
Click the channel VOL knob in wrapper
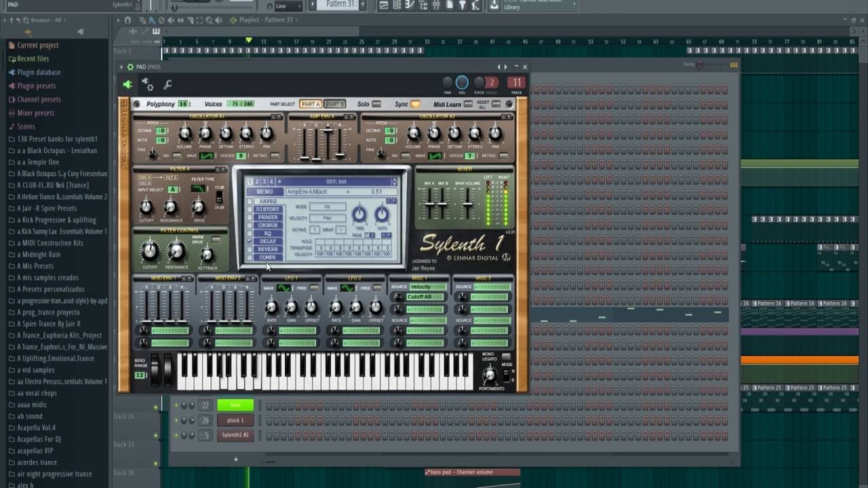[x=462, y=82]
